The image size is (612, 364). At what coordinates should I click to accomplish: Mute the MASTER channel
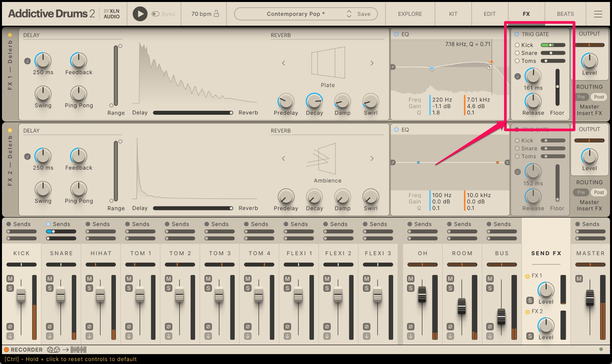point(579,279)
